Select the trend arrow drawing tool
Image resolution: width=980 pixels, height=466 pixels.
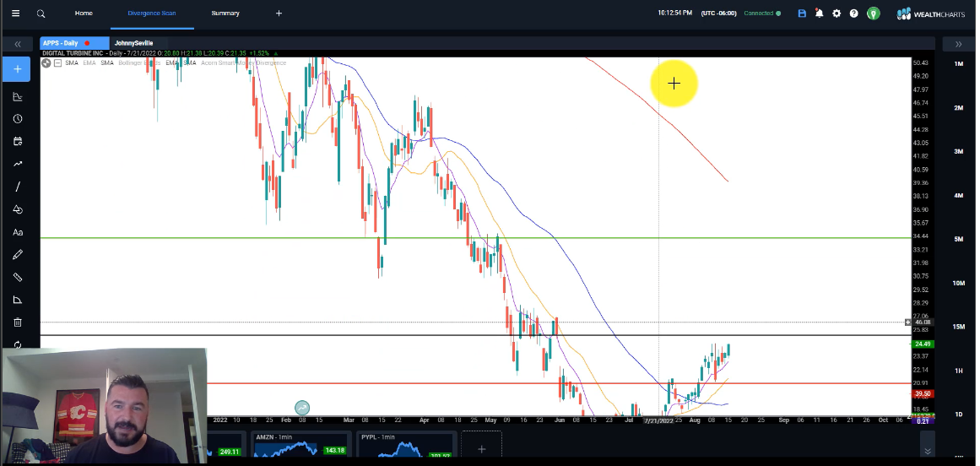point(18,164)
